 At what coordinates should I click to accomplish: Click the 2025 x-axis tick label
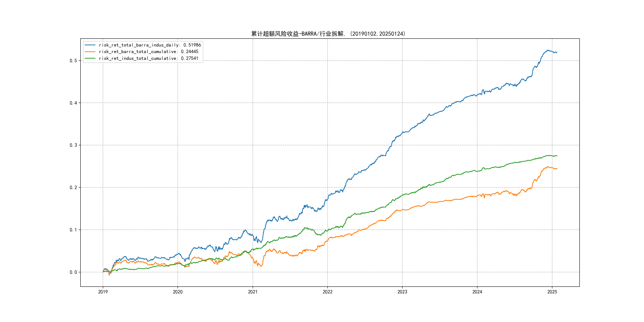tap(552, 292)
